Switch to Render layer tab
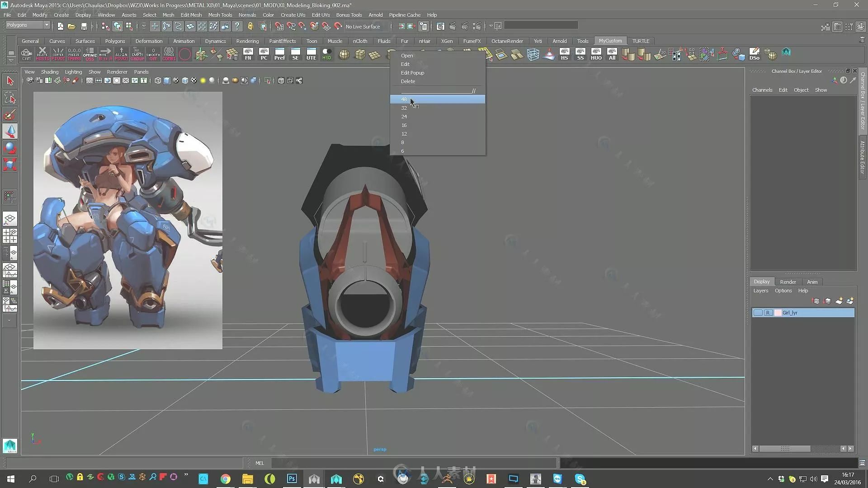The height and width of the screenshot is (488, 868). click(788, 282)
